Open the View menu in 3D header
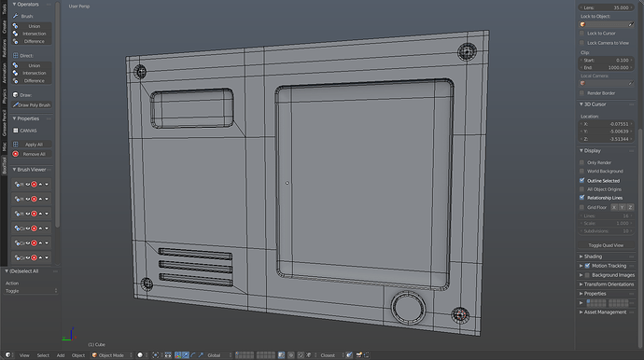Image resolution: width=644 pixels, height=360 pixels. tap(24, 355)
